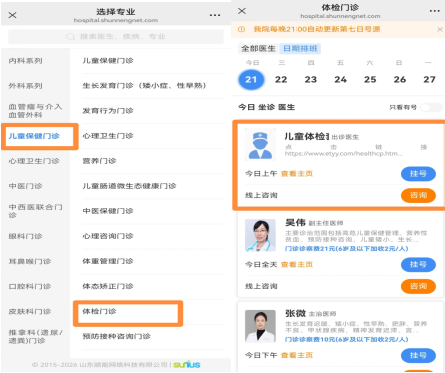Select 心理卫生门诊 in left category list
445x373 pixels.
pos(34,161)
